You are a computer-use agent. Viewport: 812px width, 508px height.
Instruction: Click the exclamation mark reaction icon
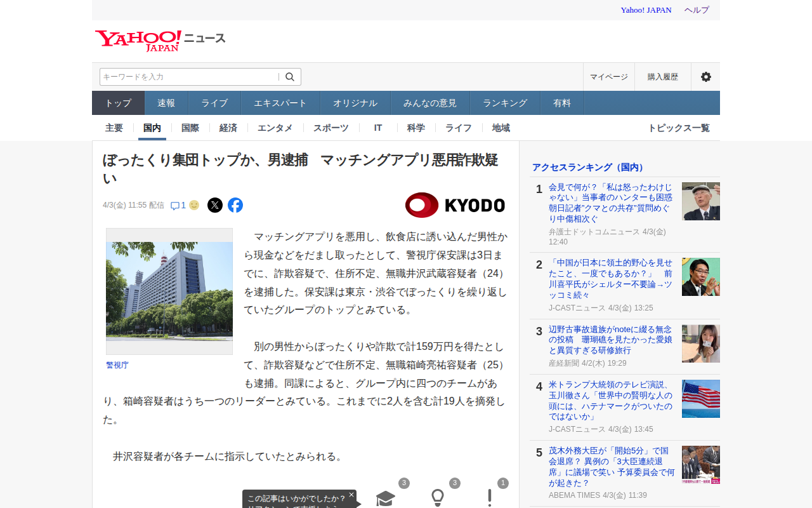click(490, 498)
